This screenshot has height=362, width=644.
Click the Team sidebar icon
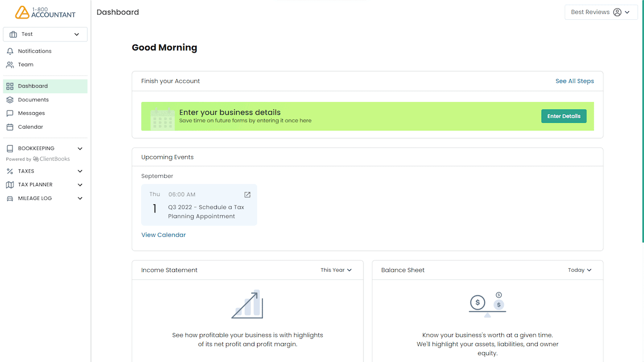(11, 64)
